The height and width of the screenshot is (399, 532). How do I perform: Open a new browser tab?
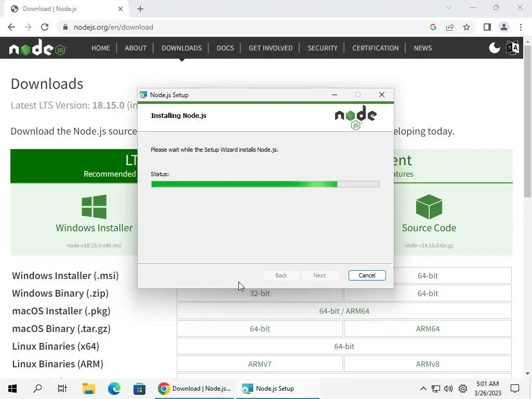tap(140, 9)
